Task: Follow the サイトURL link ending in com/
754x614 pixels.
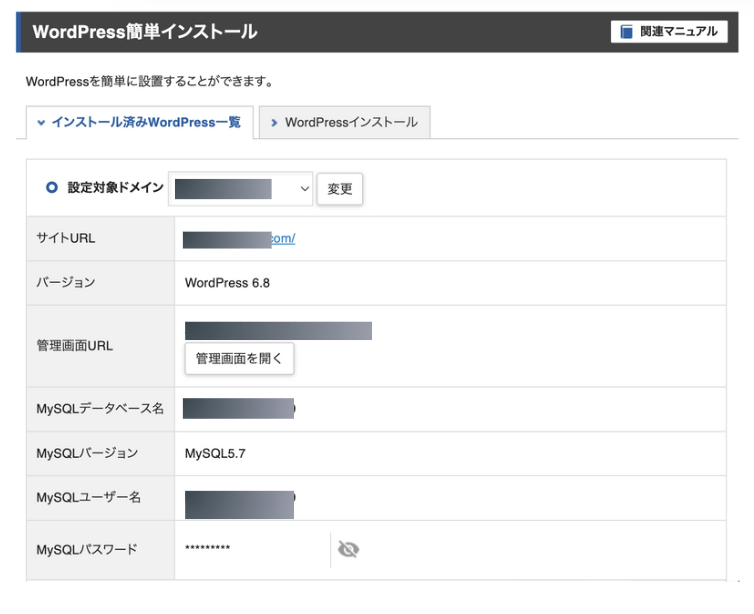Action: pyautogui.click(x=240, y=239)
